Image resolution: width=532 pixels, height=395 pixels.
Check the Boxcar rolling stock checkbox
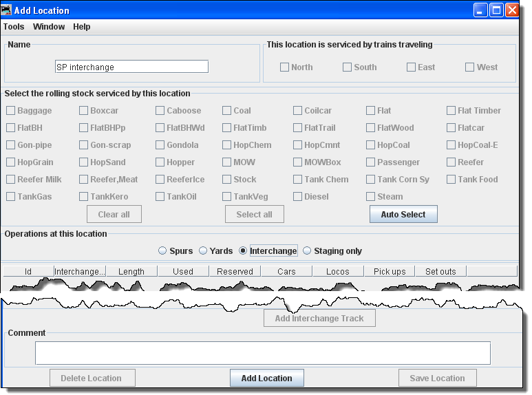tap(84, 111)
